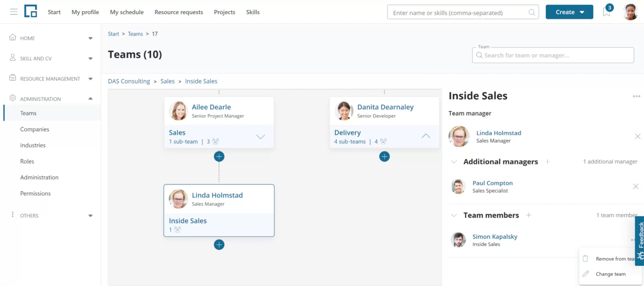Open the hamburger navigation menu
The image size is (644, 286).
tap(14, 12)
